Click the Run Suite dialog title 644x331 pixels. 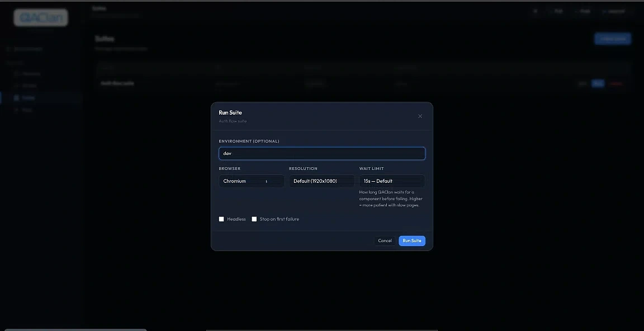point(230,112)
